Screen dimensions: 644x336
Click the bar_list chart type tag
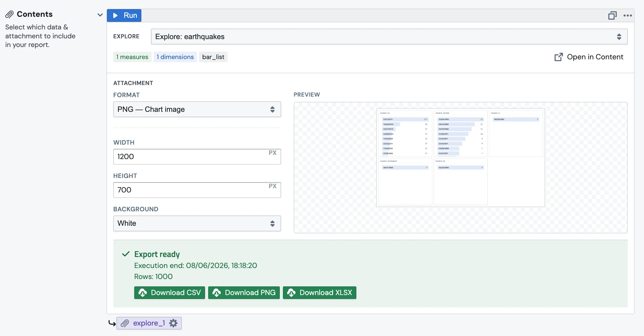[213, 57]
